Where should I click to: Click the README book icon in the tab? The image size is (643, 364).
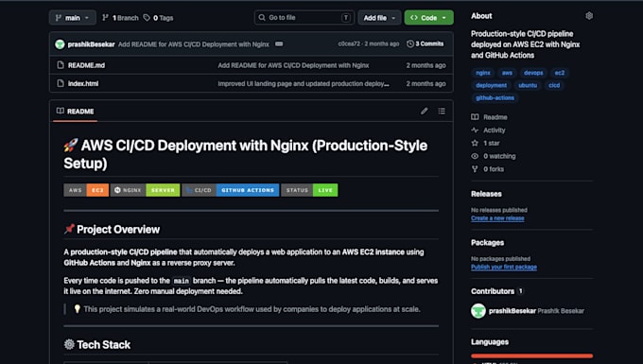pos(61,111)
